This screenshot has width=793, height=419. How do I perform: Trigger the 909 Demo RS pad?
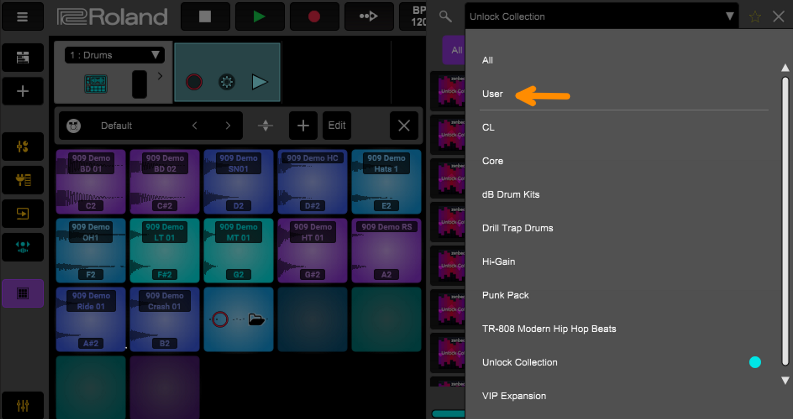click(386, 250)
